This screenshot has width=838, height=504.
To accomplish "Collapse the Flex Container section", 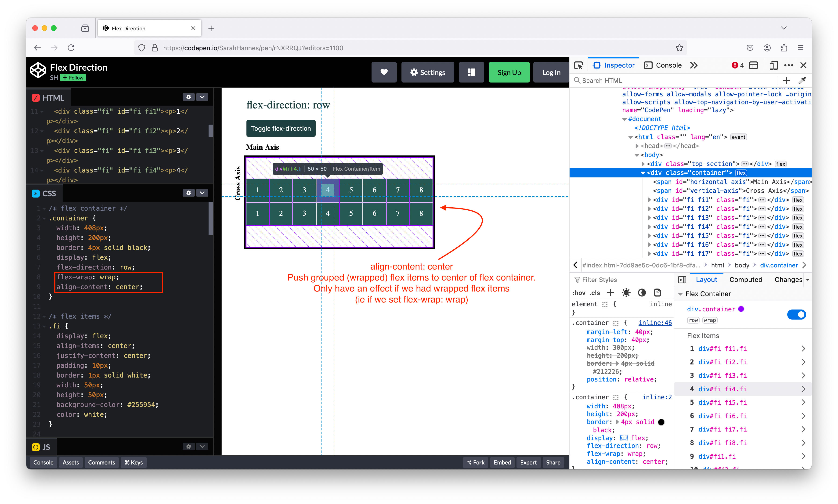I will coord(680,294).
